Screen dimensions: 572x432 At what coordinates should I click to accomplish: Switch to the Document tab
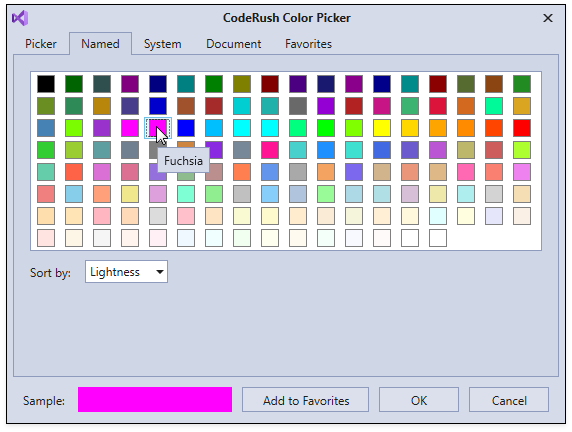click(233, 44)
